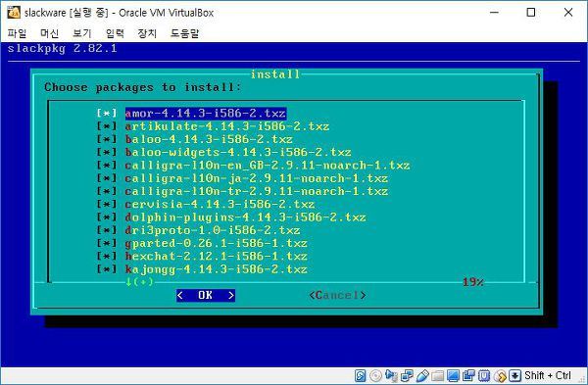Click the 19% list position indicator
The width and height of the screenshot is (588, 385).
473,282
